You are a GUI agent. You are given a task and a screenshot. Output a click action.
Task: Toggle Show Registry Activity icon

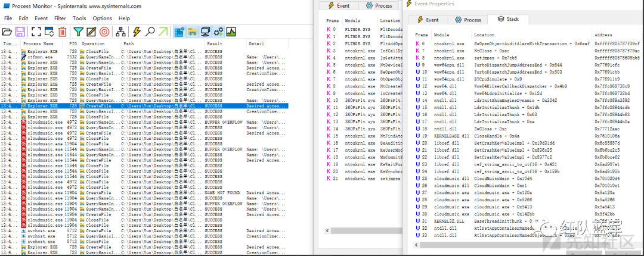pyautogui.click(x=179, y=31)
